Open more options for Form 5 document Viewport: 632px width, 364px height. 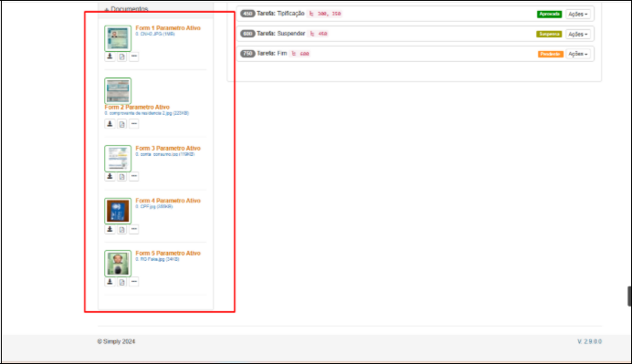click(x=134, y=282)
